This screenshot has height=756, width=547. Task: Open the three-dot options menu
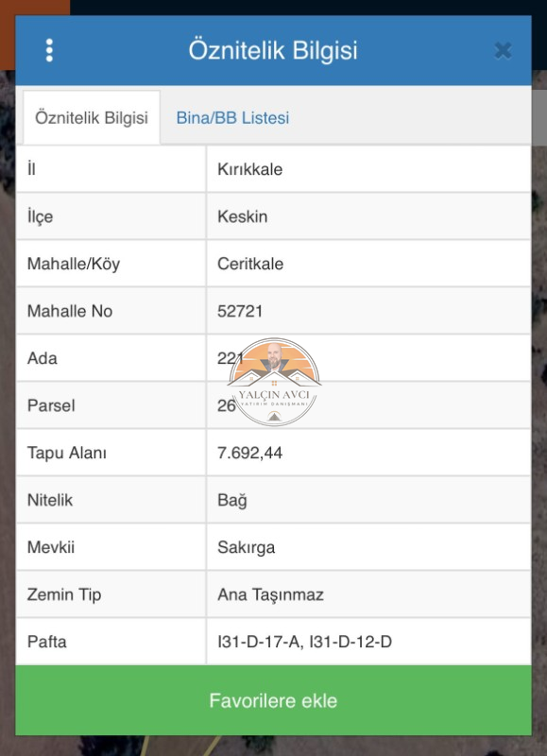49,51
